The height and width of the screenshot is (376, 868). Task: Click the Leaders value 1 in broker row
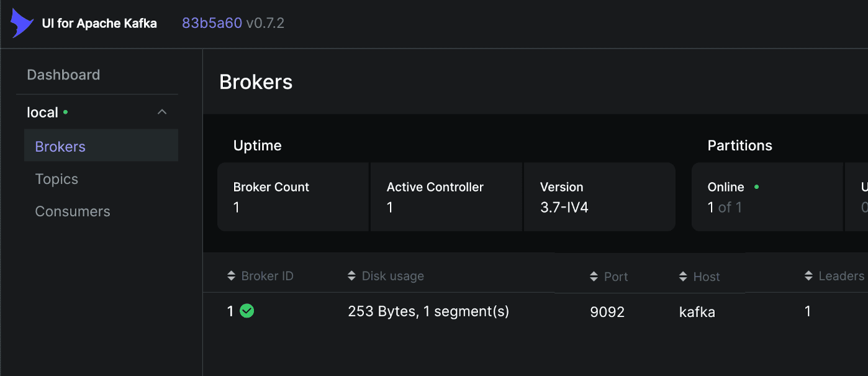click(x=808, y=311)
